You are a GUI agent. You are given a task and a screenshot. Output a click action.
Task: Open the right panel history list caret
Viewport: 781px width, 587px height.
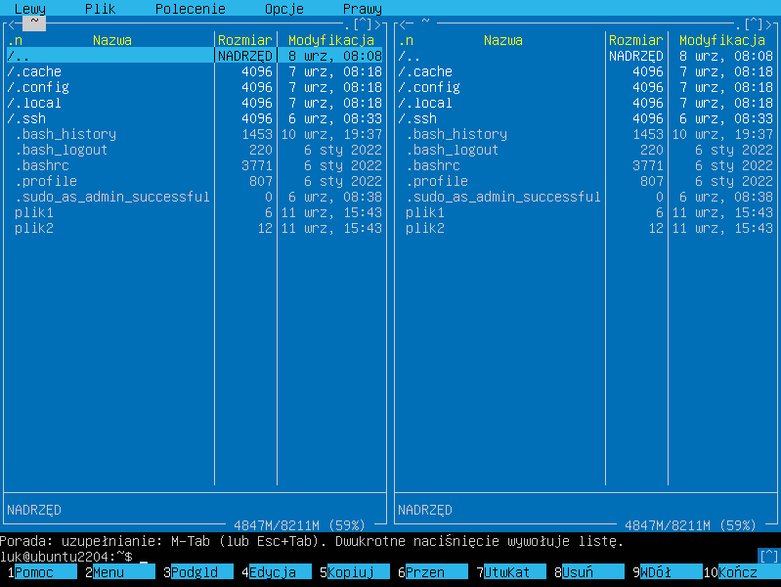click(754, 24)
